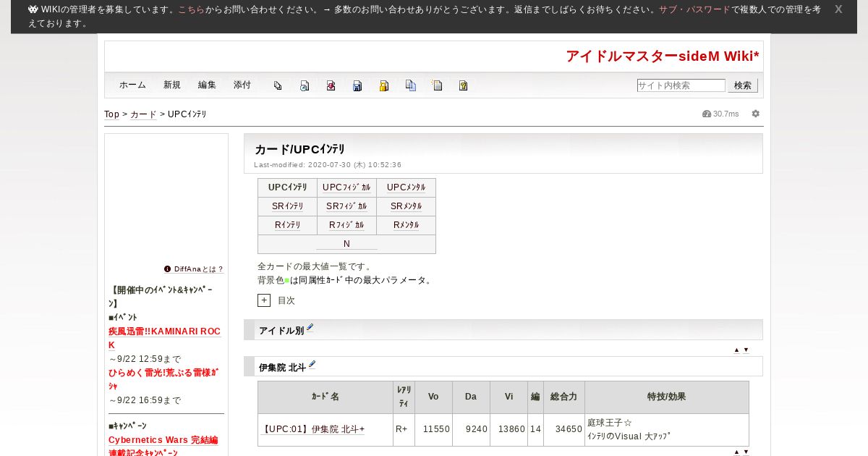Open the Rﾌｨｼﾞｶﾙ card list link

tap(346, 225)
